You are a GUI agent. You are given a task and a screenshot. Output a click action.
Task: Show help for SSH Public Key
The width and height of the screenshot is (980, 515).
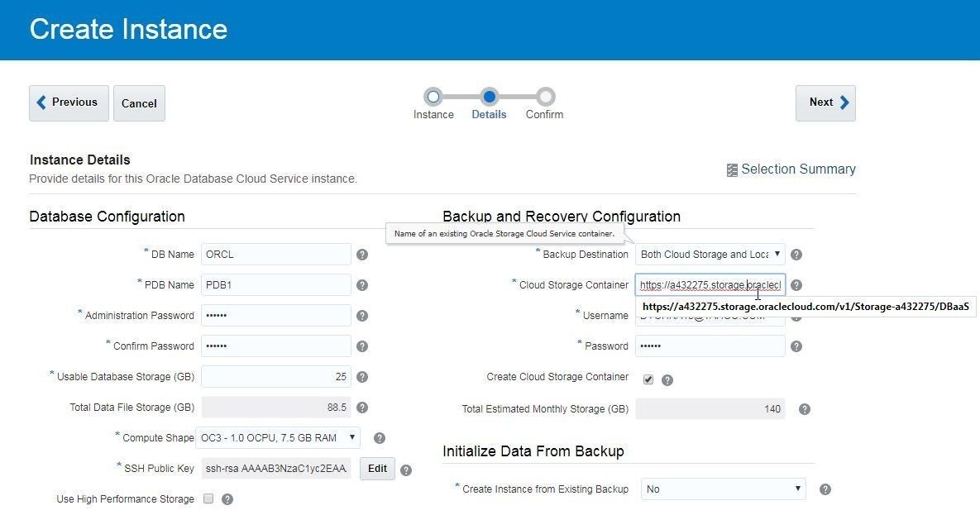(x=405, y=470)
